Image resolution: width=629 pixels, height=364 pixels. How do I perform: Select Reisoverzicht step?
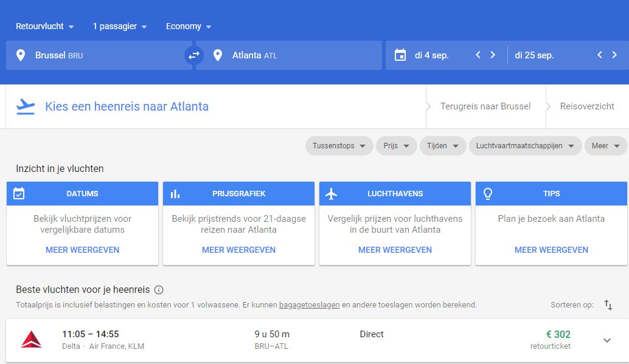point(587,106)
